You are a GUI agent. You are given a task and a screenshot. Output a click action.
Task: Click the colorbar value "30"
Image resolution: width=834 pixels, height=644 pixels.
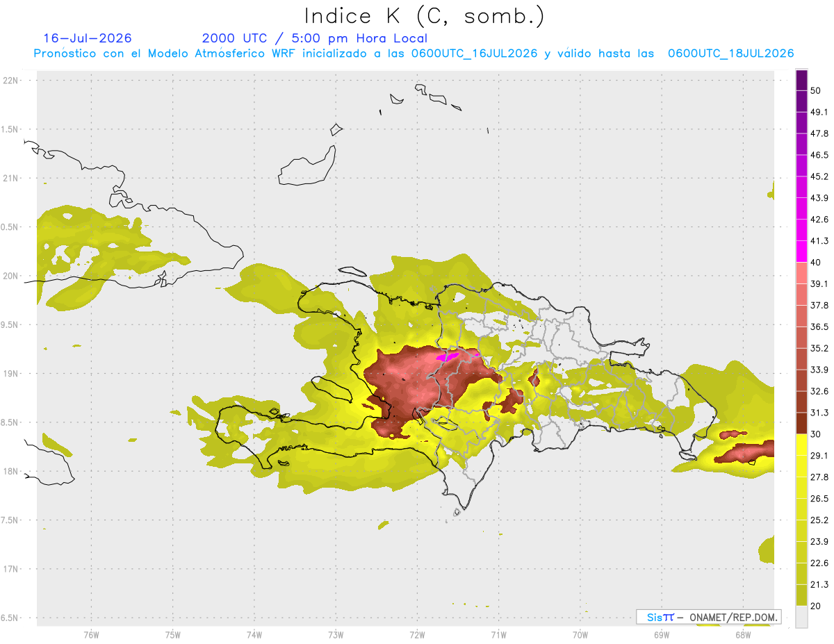point(815,434)
